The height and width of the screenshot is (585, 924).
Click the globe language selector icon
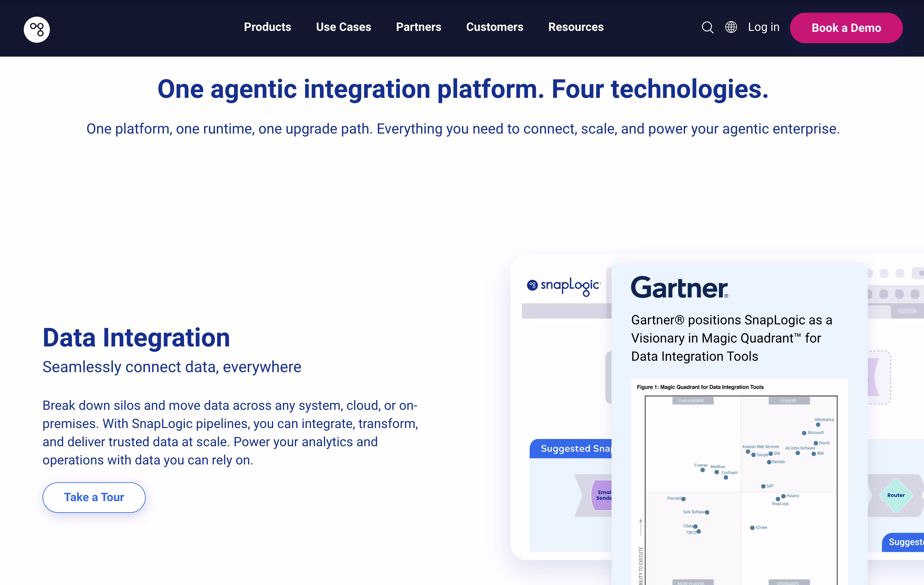[731, 27]
